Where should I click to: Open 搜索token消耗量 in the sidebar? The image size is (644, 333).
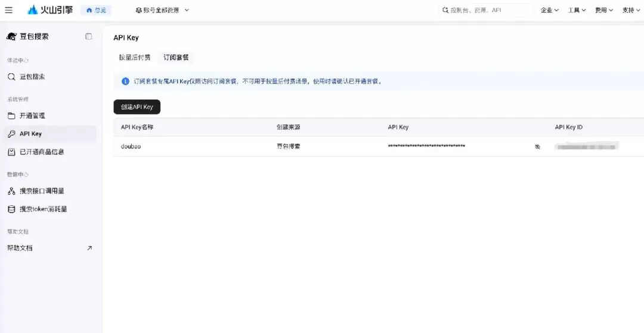click(51, 209)
